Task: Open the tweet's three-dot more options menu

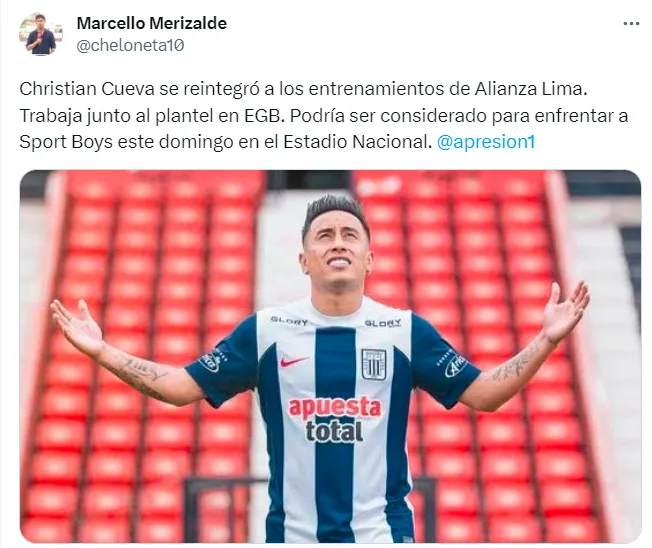Action: pos(631,24)
